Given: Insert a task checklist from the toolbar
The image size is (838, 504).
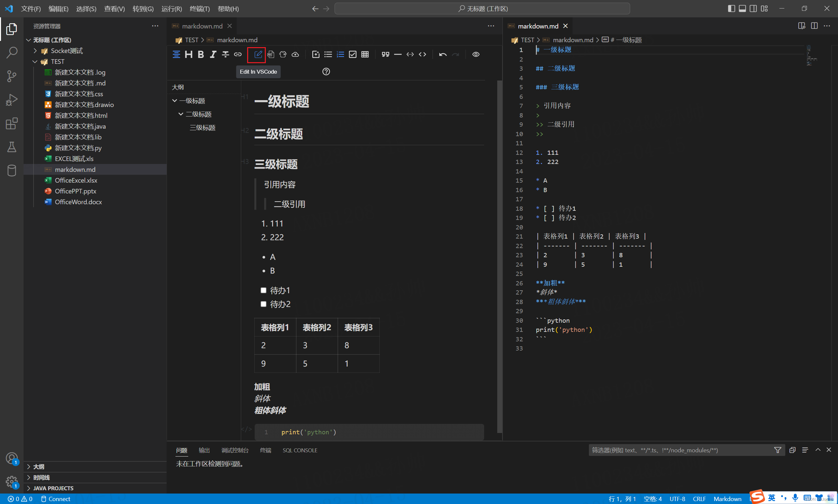Looking at the screenshot, I should [353, 54].
